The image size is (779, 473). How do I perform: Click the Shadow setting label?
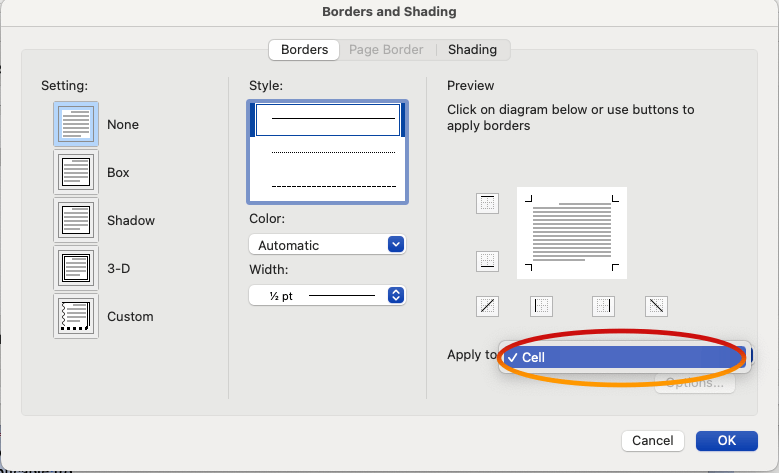(131, 221)
